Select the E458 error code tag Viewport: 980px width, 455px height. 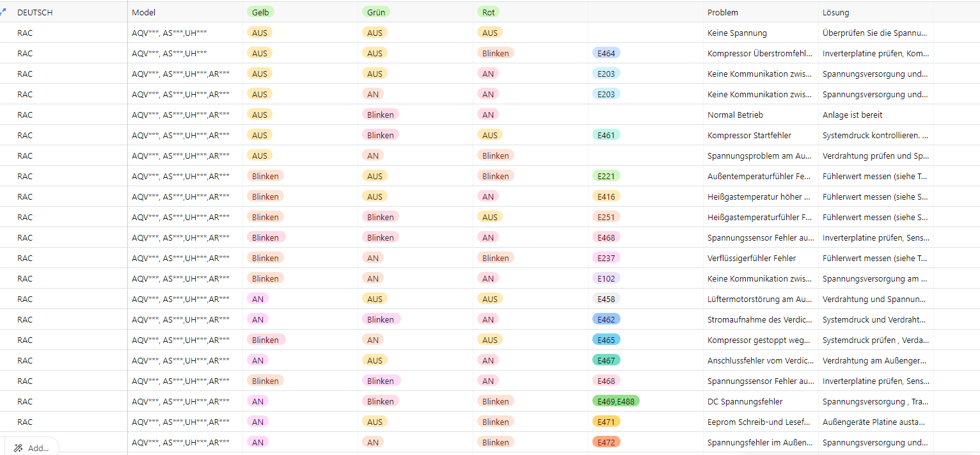pos(606,299)
